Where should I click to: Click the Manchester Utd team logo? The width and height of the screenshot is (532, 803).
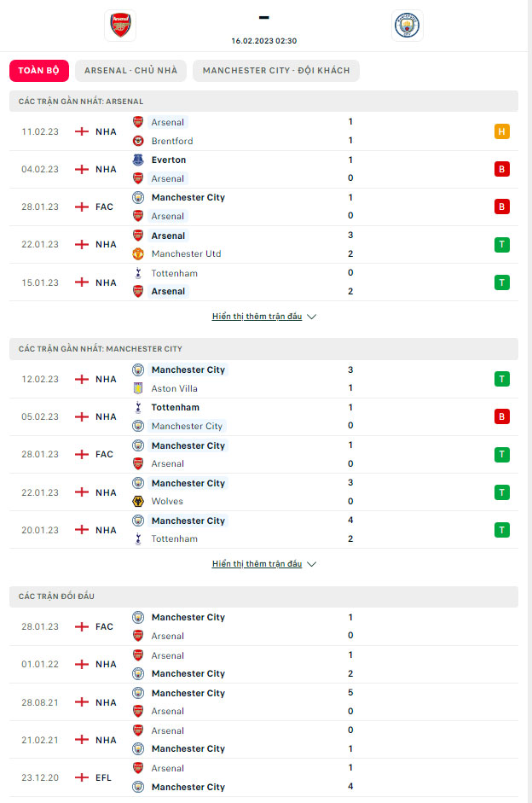click(x=138, y=253)
